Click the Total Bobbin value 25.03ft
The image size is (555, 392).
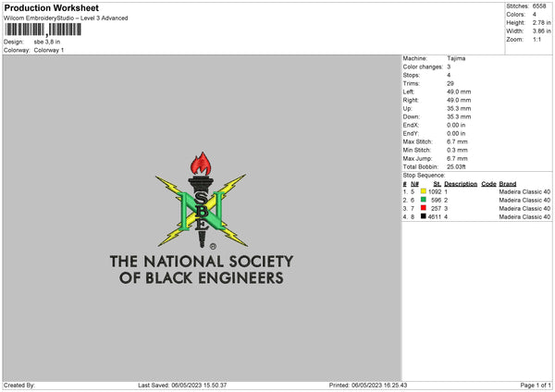[456, 166]
